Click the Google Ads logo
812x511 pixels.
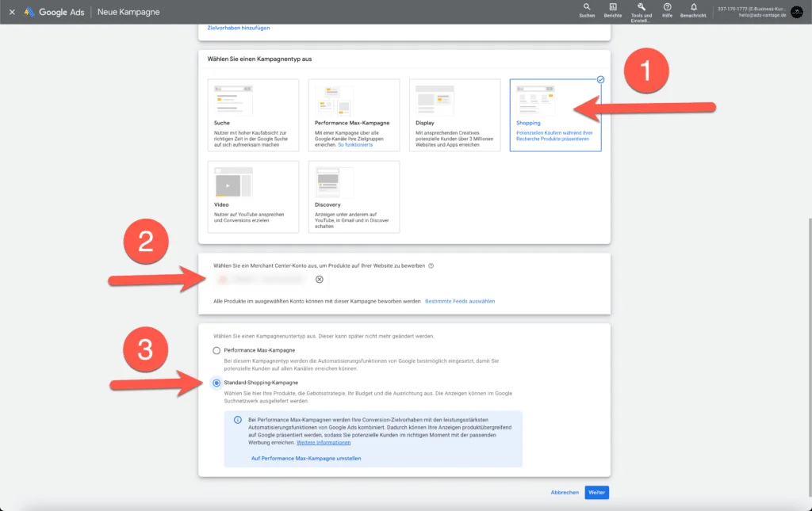click(54, 12)
